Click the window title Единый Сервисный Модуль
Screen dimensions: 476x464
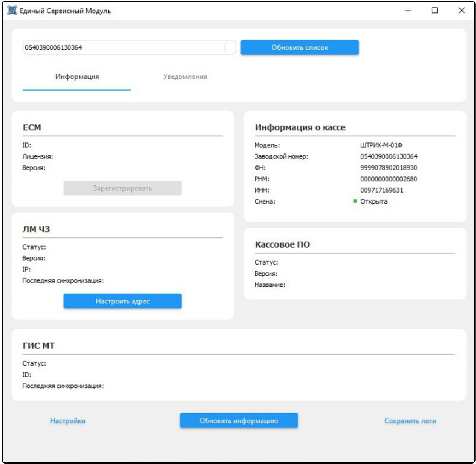pyautogui.click(x=65, y=11)
